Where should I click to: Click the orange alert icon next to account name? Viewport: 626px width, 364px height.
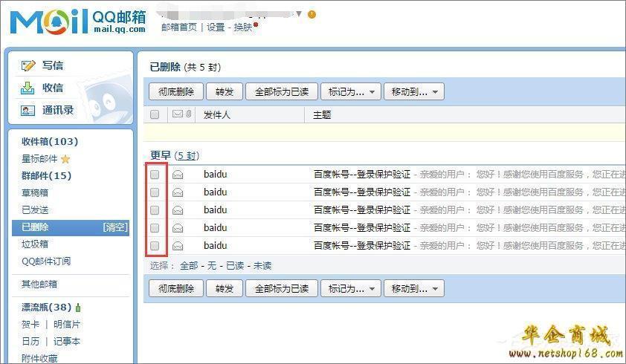click(312, 14)
